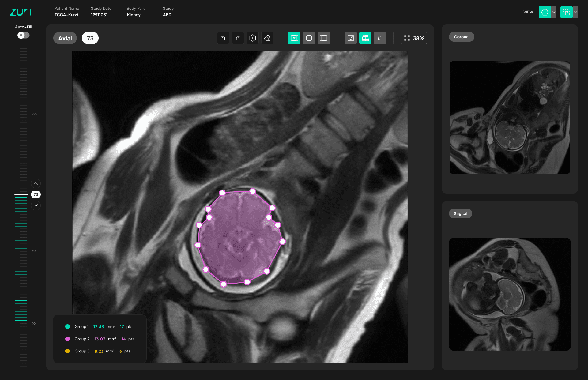This screenshot has width=588, height=380.
Task: Click the image info overlay icon
Action: (x=351, y=38)
